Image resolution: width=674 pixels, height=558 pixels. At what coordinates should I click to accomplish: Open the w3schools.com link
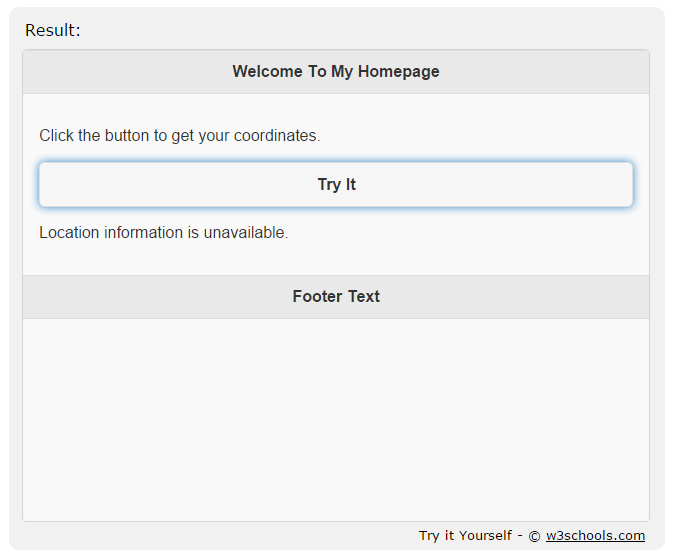(595, 536)
